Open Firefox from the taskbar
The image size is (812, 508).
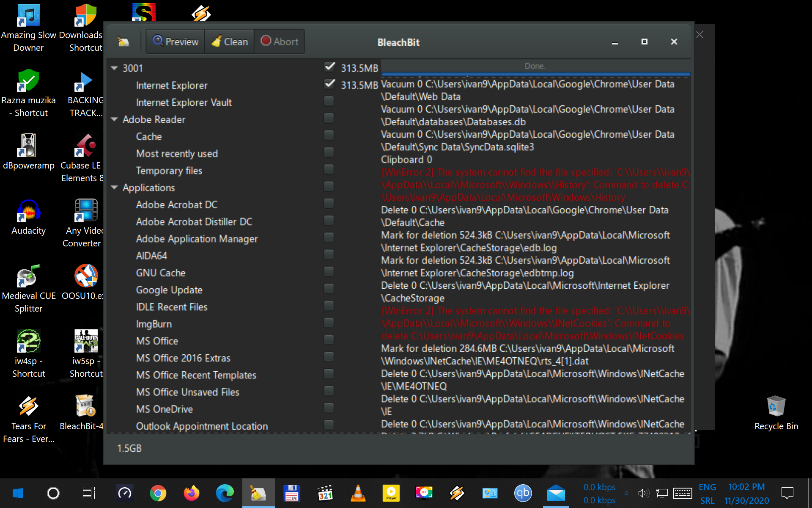[191, 493]
